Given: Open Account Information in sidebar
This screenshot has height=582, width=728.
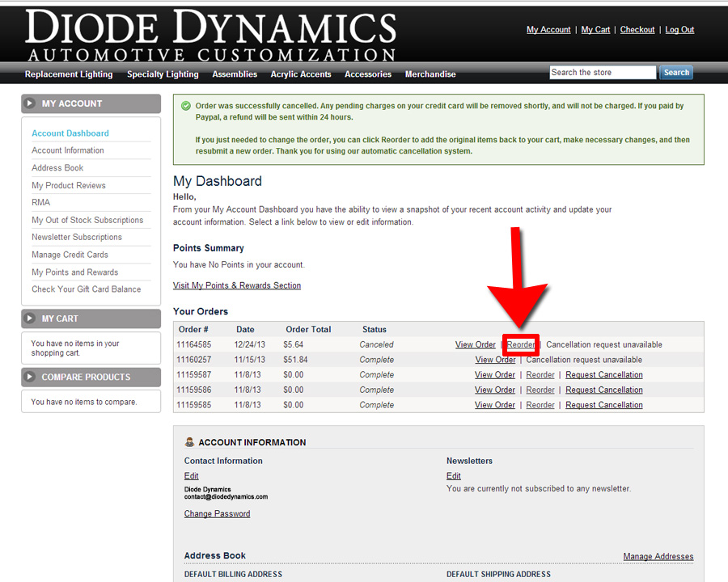Looking at the screenshot, I should (x=68, y=150).
